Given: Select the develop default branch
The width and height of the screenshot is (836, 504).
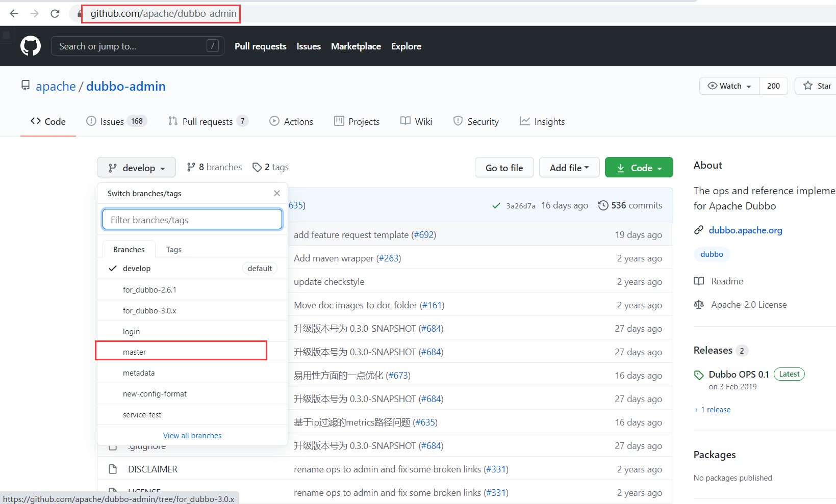Looking at the screenshot, I should click(192, 269).
